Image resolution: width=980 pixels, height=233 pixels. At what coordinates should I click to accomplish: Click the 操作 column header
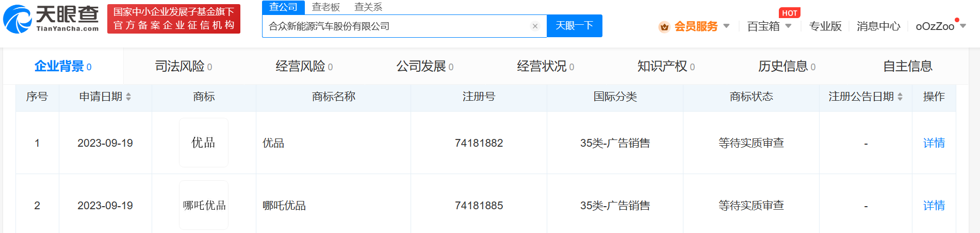(x=934, y=97)
